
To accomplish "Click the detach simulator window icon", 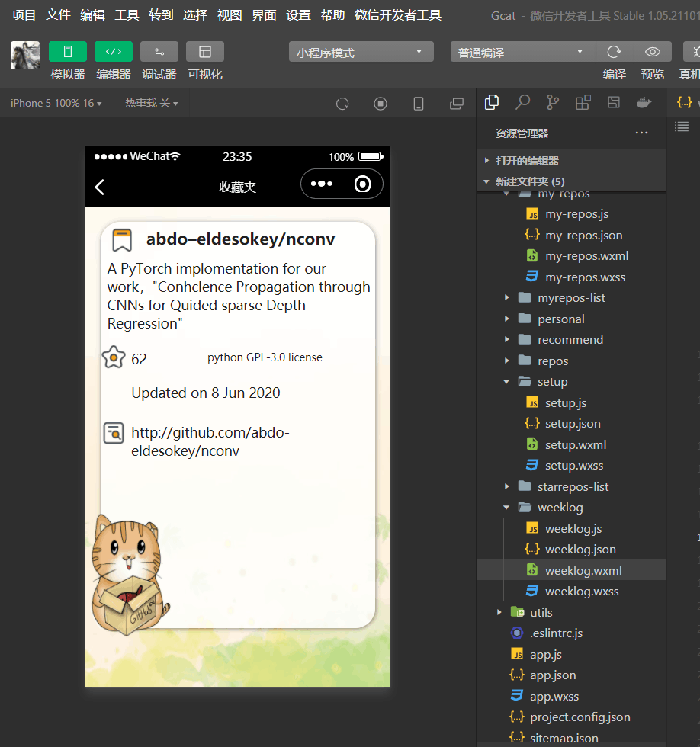I will click(x=457, y=104).
